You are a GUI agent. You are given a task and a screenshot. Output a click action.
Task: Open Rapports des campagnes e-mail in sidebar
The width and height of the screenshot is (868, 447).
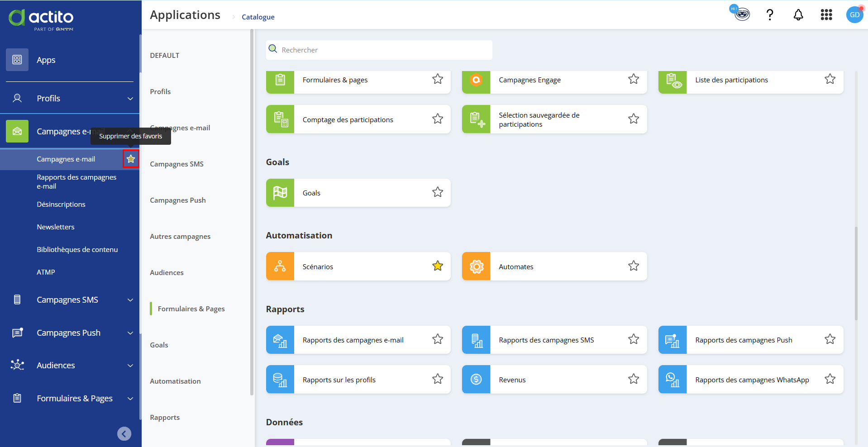click(76, 181)
